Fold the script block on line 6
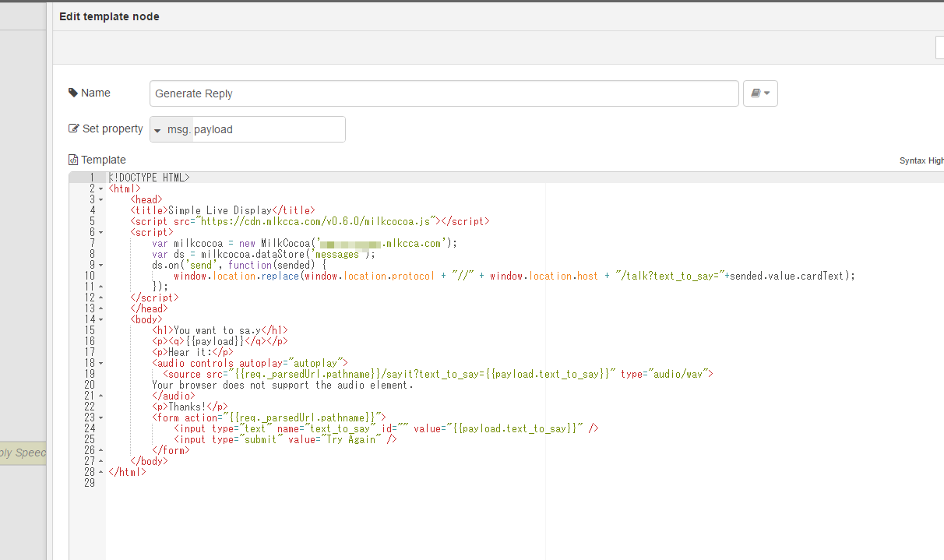 click(x=101, y=232)
